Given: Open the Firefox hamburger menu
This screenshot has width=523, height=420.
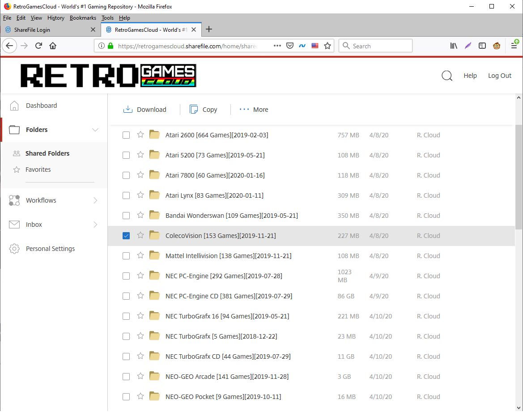Looking at the screenshot, I should (514, 46).
